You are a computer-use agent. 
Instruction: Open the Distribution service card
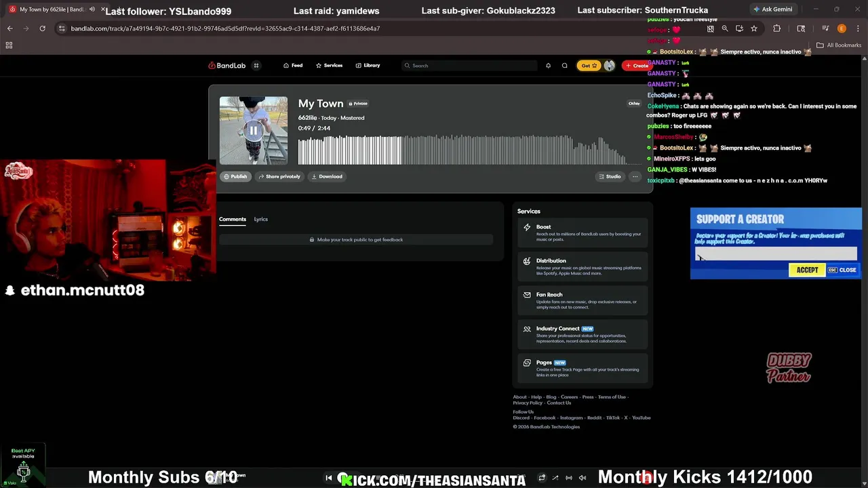pyautogui.click(x=583, y=266)
